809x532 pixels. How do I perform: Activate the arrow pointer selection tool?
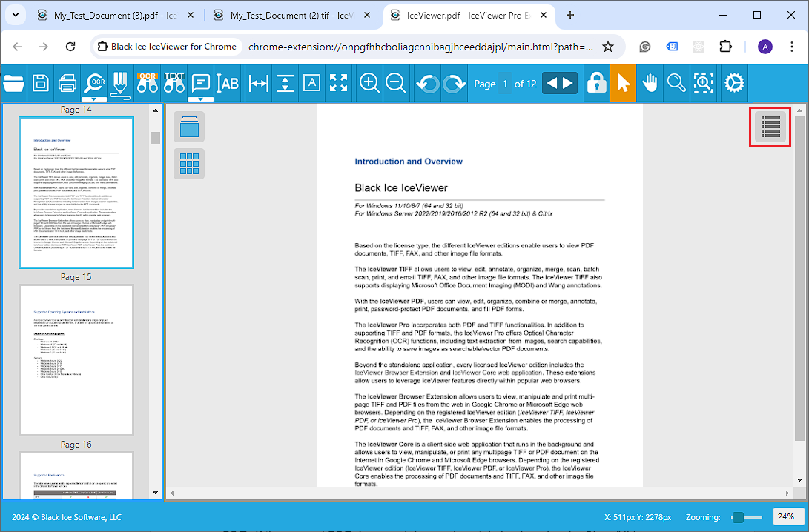pos(624,83)
